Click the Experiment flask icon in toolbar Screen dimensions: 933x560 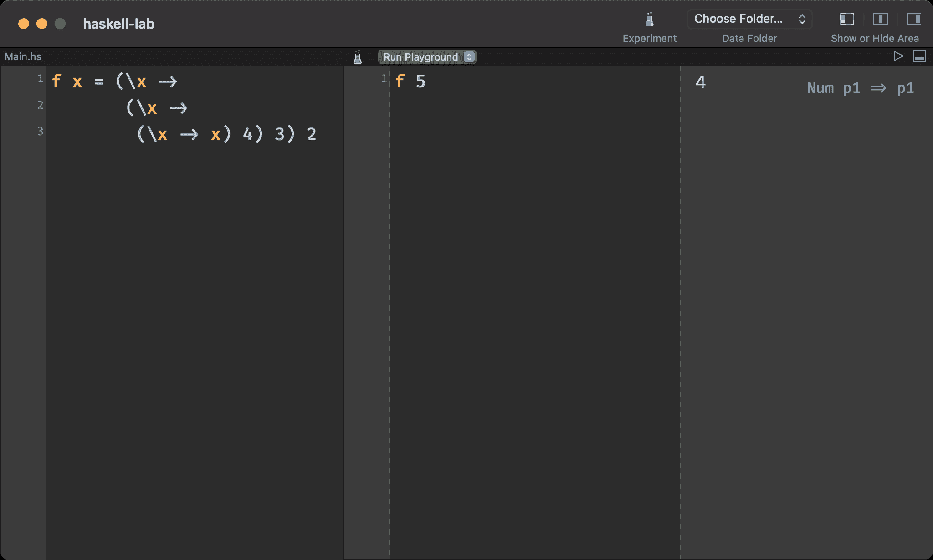pyautogui.click(x=650, y=19)
